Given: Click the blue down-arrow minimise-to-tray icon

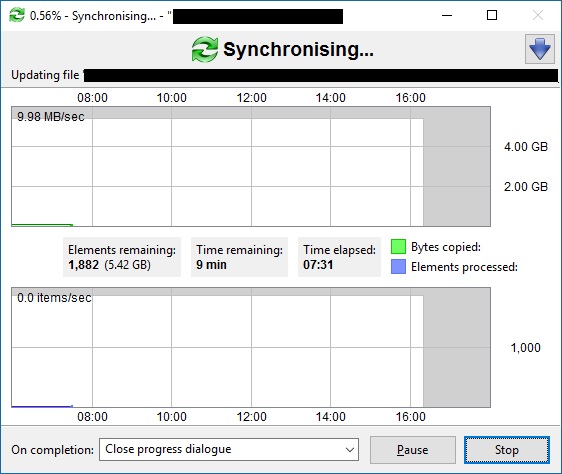Looking at the screenshot, I should pyautogui.click(x=540, y=49).
